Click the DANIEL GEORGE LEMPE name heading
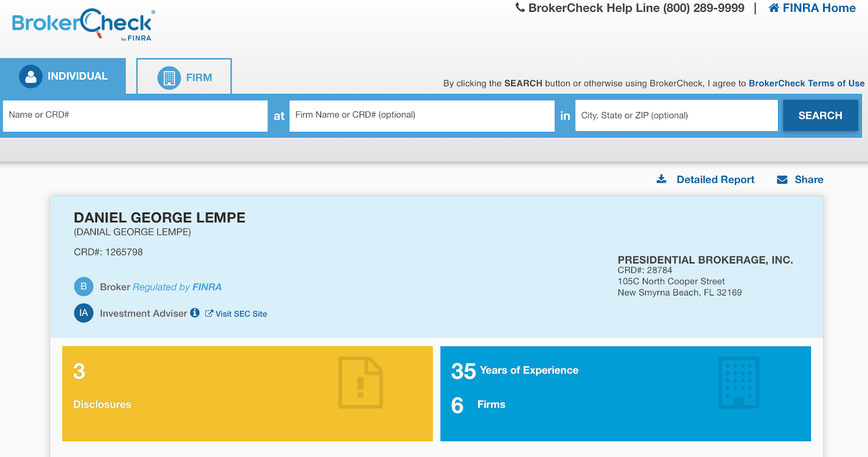The image size is (868, 457). click(159, 218)
